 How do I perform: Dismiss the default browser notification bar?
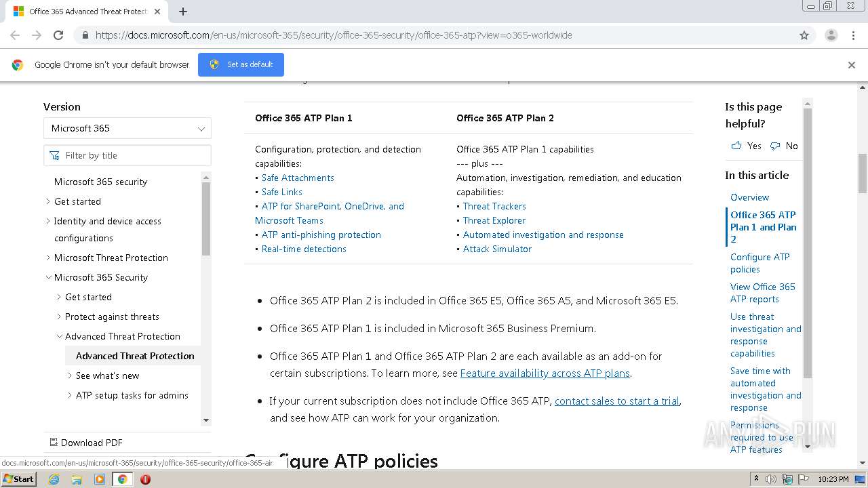(x=852, y=65)
